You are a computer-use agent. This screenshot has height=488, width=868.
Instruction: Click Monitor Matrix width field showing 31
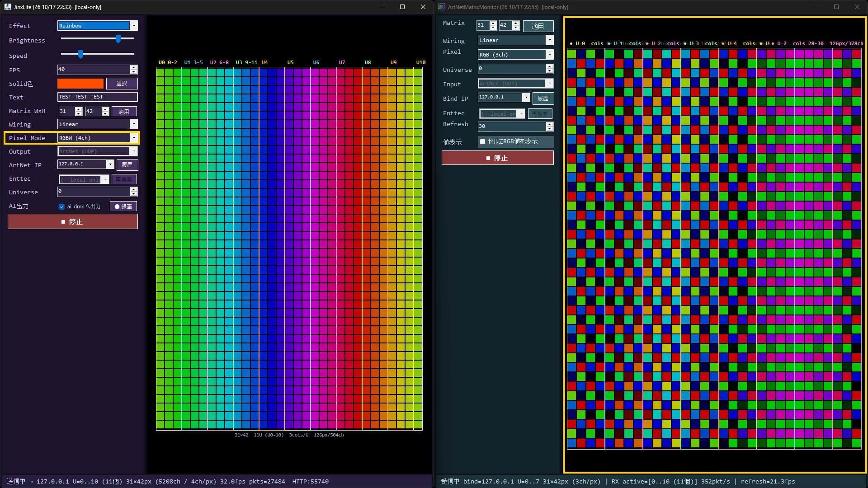point(486,25)
